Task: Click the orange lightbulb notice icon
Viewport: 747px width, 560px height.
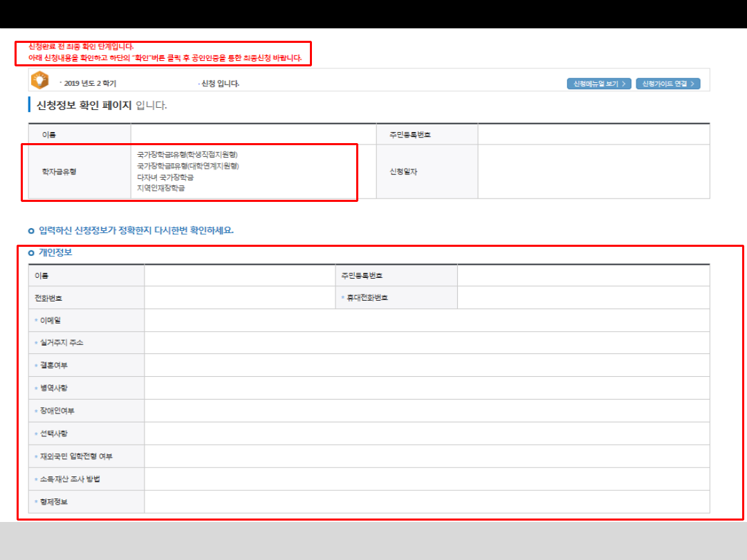Action: tap(39, 81)
